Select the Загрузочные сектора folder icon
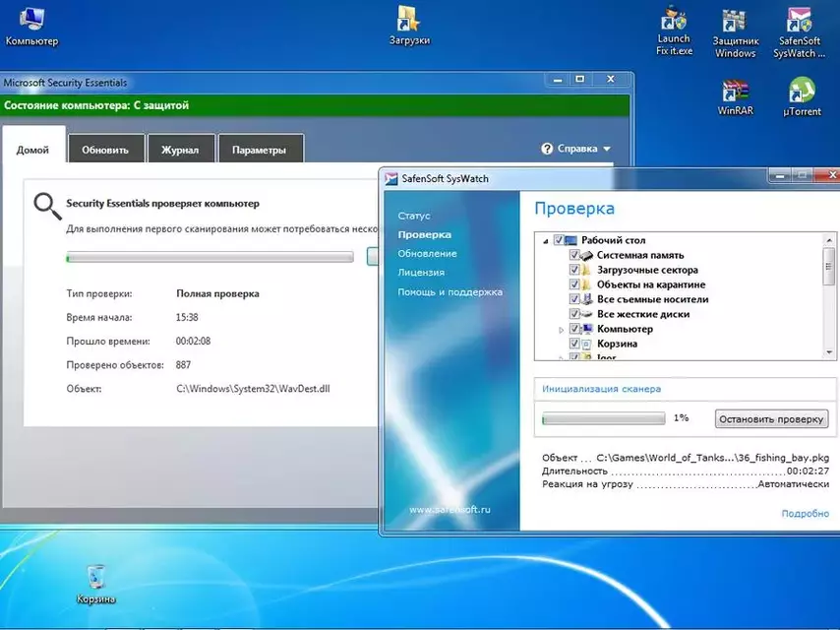840x630 pixels. coord(586,270)
